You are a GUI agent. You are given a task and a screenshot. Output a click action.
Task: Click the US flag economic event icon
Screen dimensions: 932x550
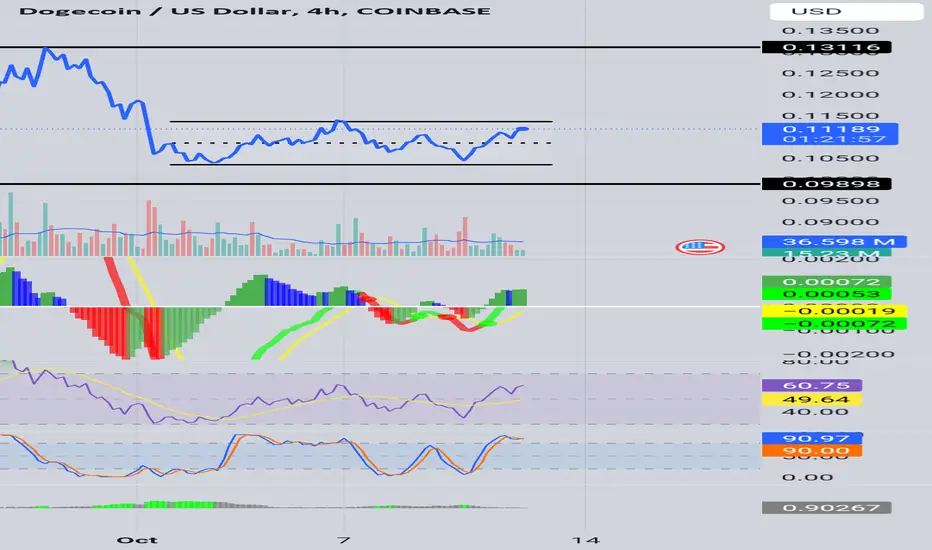[700, 247]
